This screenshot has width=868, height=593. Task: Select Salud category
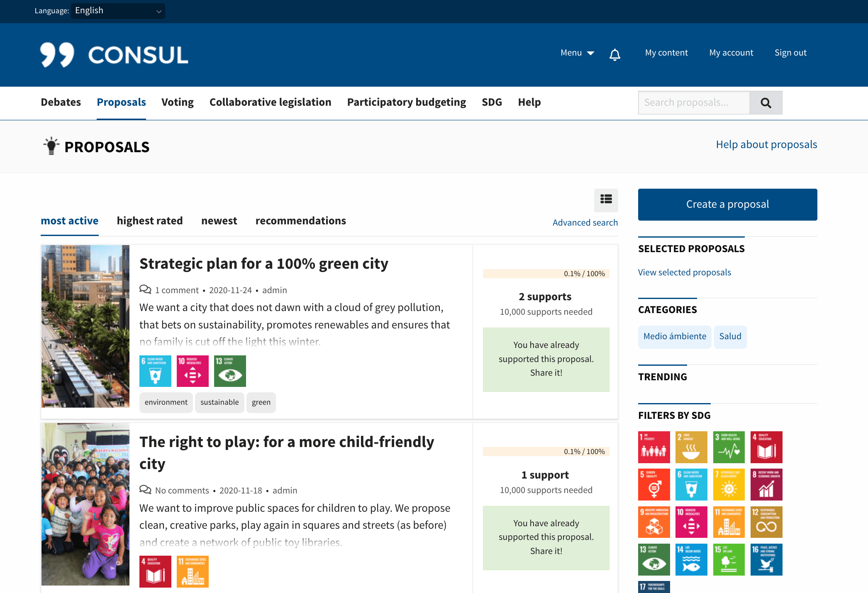tap(730, 336)
